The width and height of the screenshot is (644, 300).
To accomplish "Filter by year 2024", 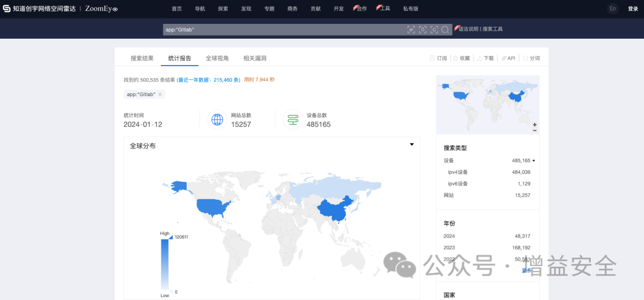I will point(487,236).
